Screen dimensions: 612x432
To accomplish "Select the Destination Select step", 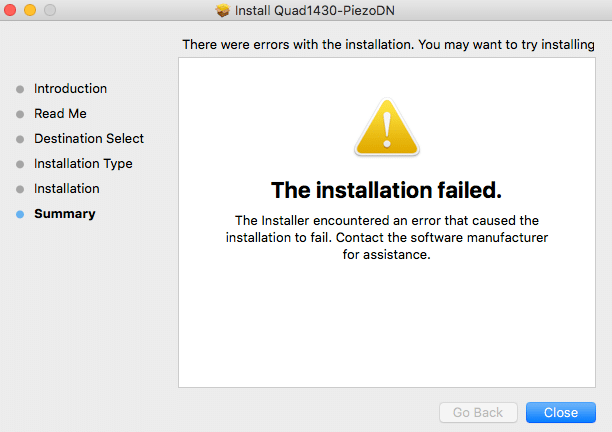I will (89, 139).
